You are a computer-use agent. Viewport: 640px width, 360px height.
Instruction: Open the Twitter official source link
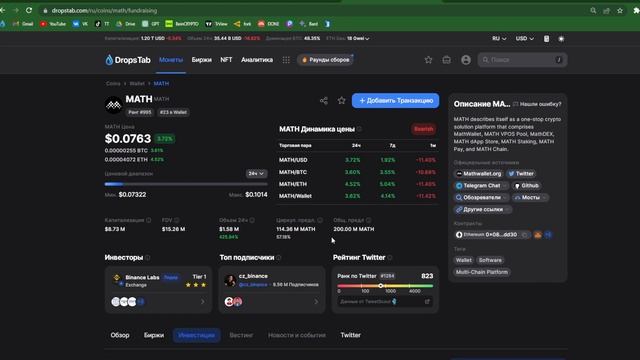pyautogui.click(x=521, y=174)
